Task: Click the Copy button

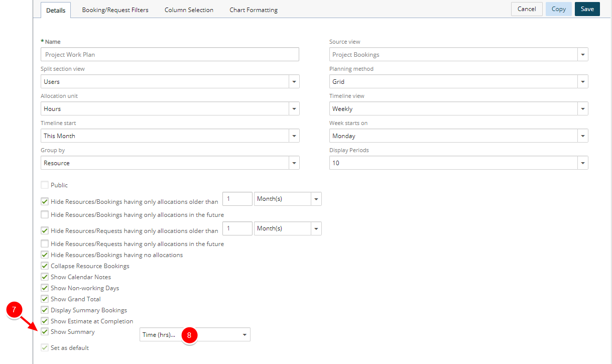Action: tap(558, 9)
